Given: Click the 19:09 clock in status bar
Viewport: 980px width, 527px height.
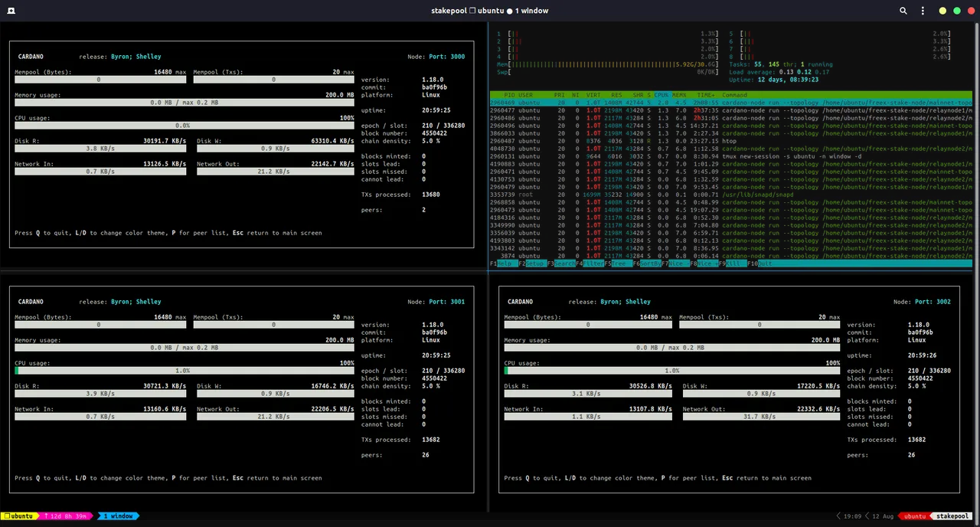Looking at the screenshot, I should pyautogui.click(x=852, y=516).
